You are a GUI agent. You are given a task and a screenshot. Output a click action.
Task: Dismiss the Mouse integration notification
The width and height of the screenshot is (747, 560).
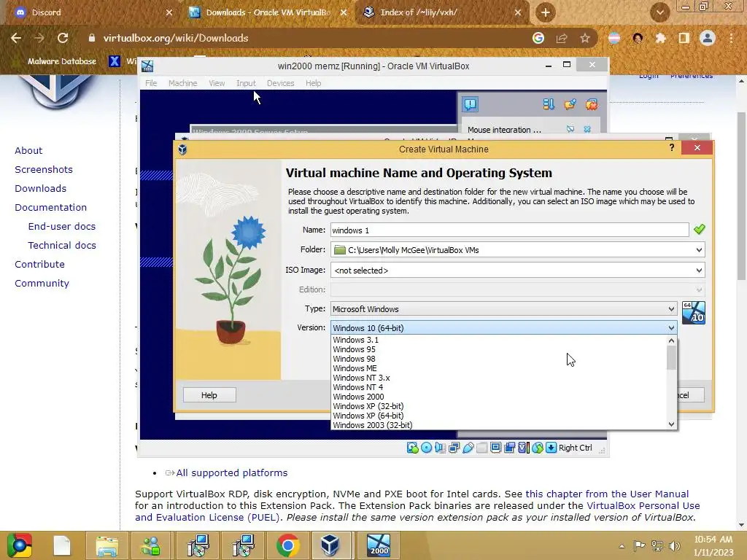[587, 129]
